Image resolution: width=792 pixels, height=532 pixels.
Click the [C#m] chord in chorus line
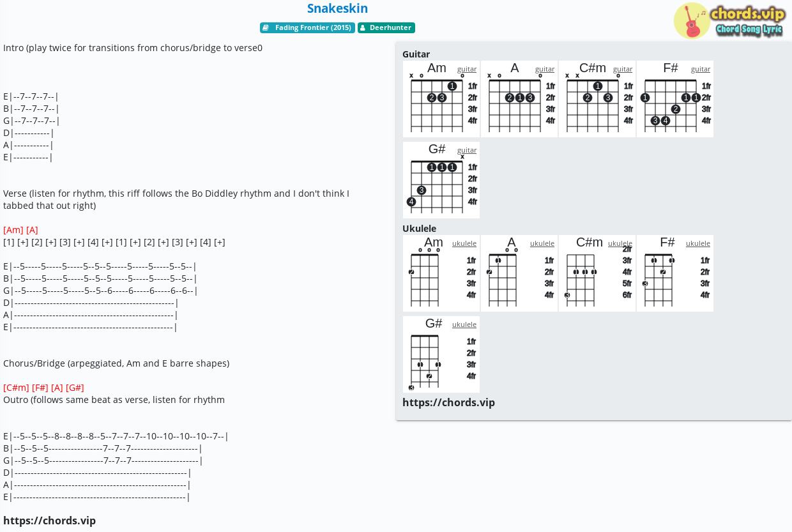point(16,388)
